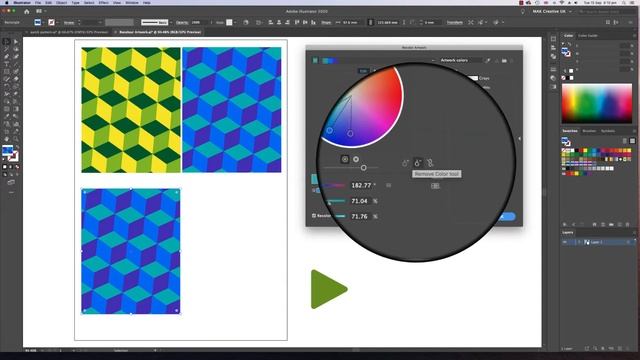Viewport: 640px width, 360px height.
Task: Click the hue value field 182.77
Action: (x=361, y=185)
